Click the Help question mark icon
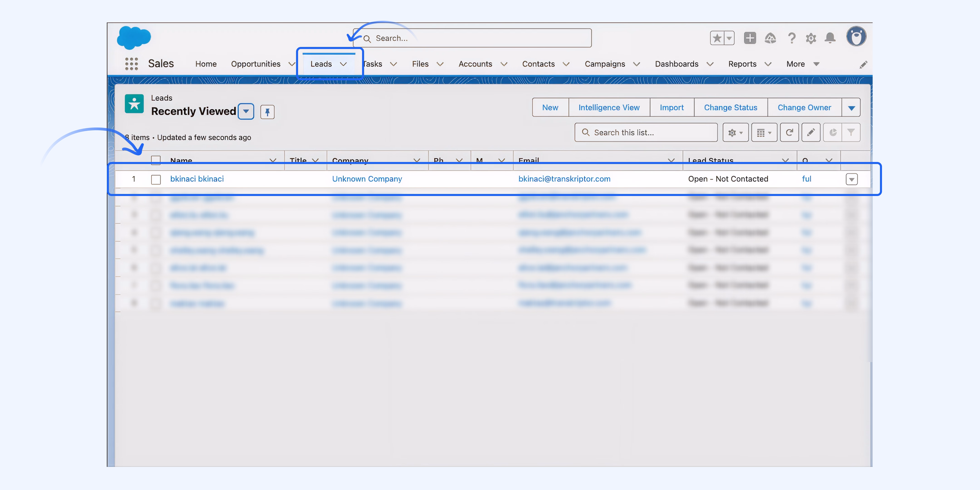980x490 pixels. point(792,38)
